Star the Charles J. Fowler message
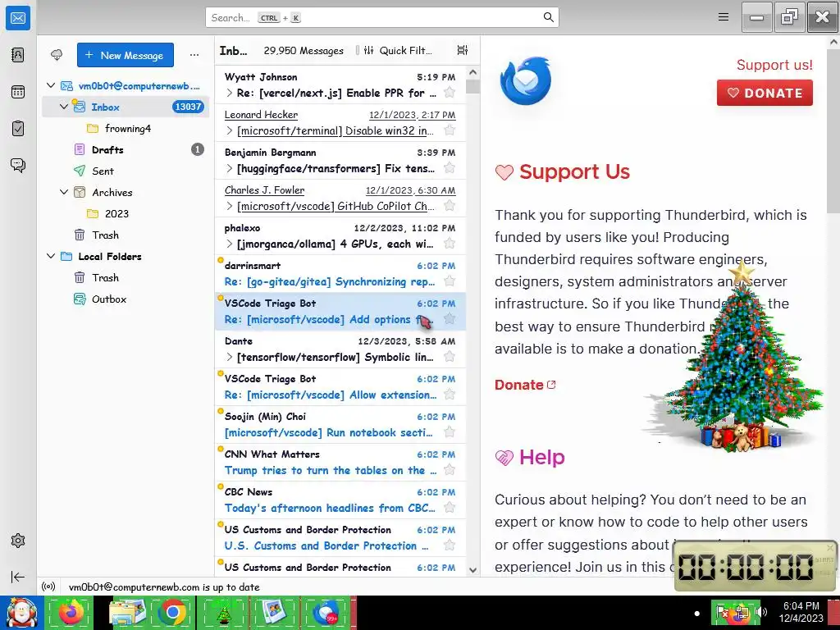The width and height of the screenshot is (840, 630). point(450,206)
